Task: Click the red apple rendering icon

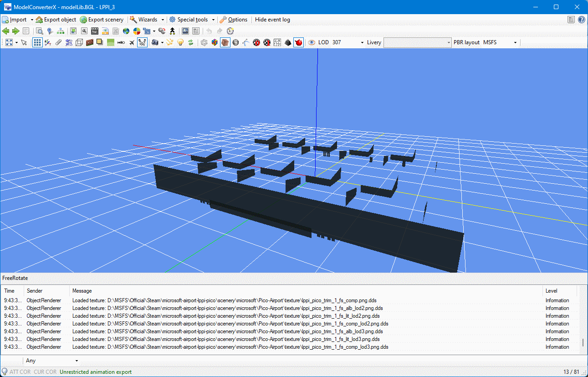Action: 298,42
